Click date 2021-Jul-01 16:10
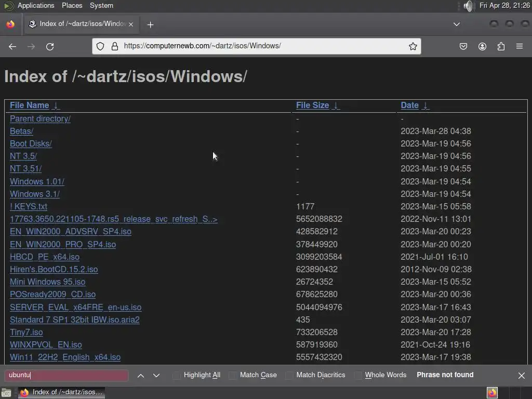The width and height of the screenshot is (532, 399). click(434, 257)
